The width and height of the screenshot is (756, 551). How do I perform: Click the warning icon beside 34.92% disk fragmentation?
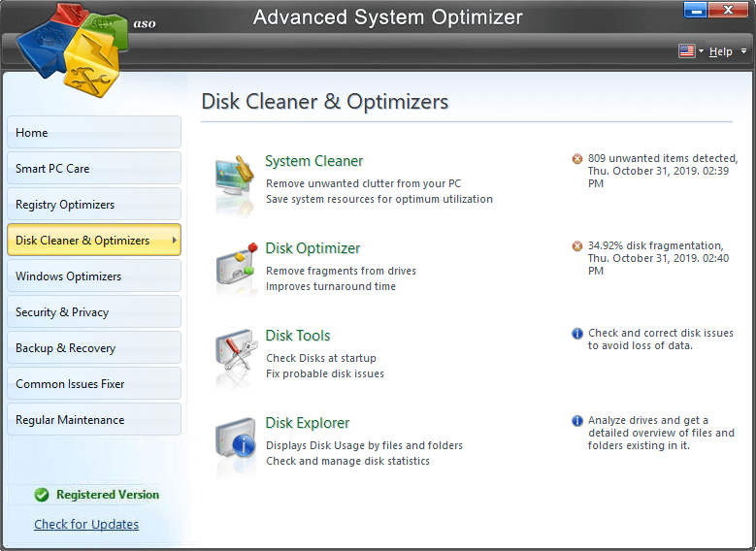coord(577,245)
